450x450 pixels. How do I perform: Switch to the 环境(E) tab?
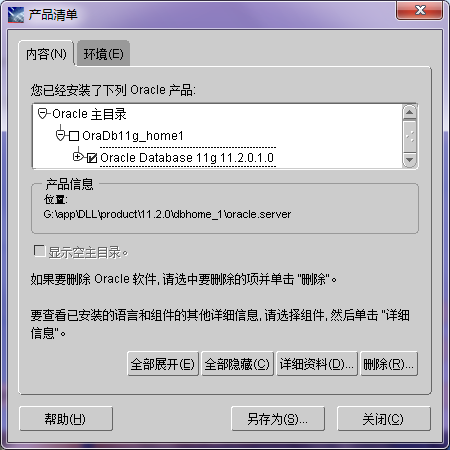(x=103, y=54)
